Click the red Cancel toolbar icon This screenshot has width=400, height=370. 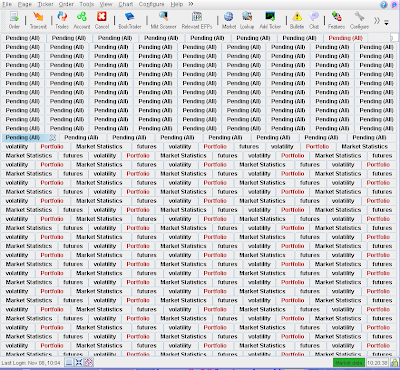coord(102,20)
